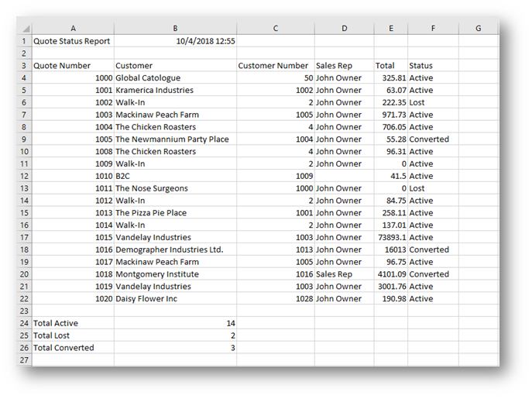This screenshot has height=399, width=532.
Task: Select quote number 1002 cell
Action: pyautogui.click(x=73, y=102)
